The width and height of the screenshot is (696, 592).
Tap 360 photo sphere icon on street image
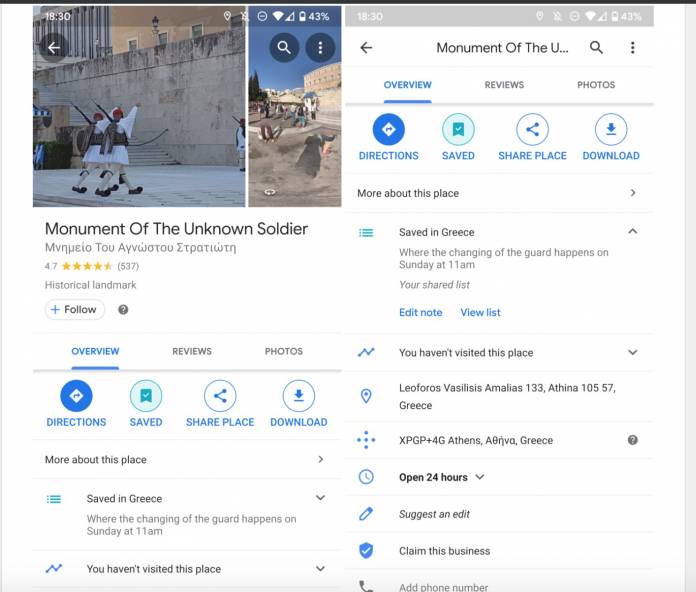tap(270, 192)
